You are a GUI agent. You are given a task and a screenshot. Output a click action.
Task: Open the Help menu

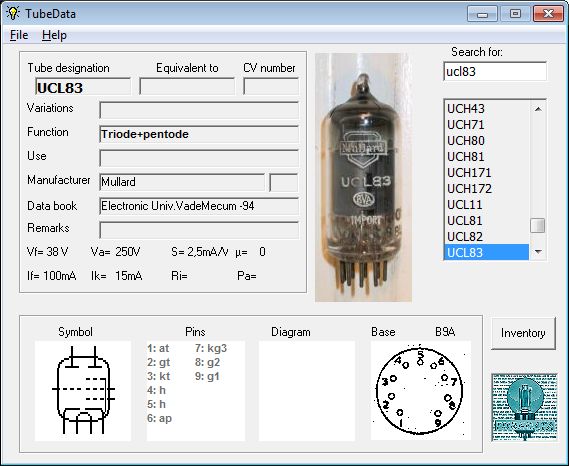pos(54,35)
